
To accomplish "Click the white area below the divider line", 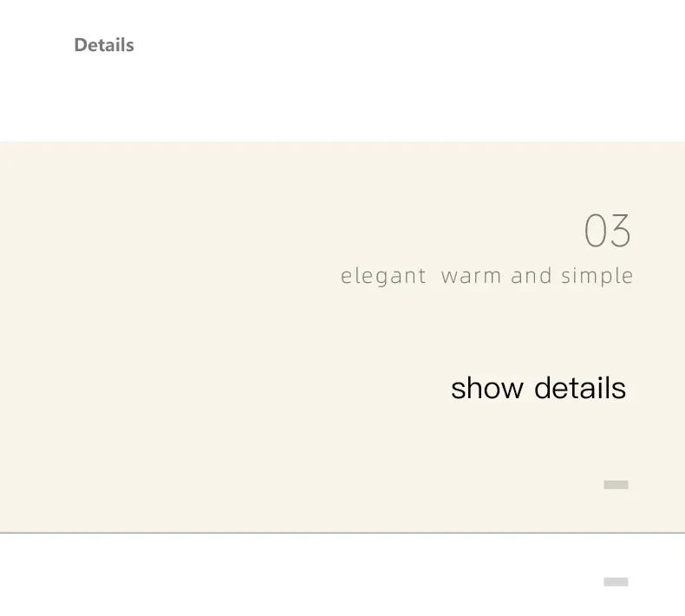I will pyautogui.click(x=306, y=575).
